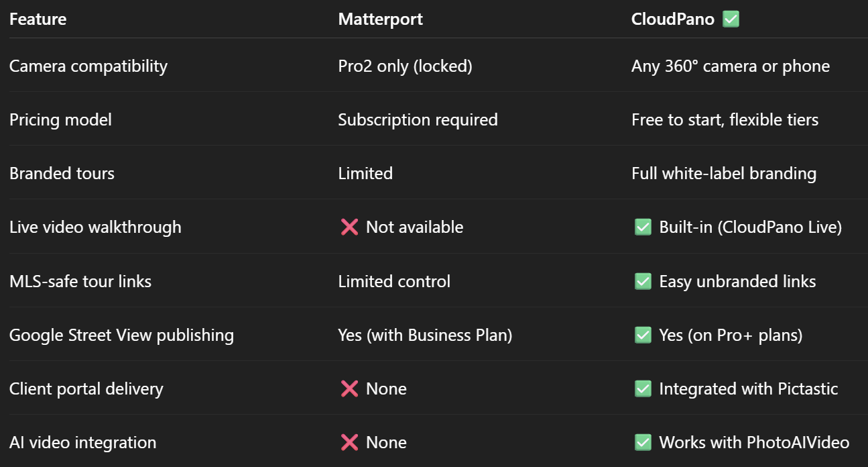The height and width of the screenshot is (467, 868).
Task: Click Full white-label branding cell
Action: [x=724, y=174]
